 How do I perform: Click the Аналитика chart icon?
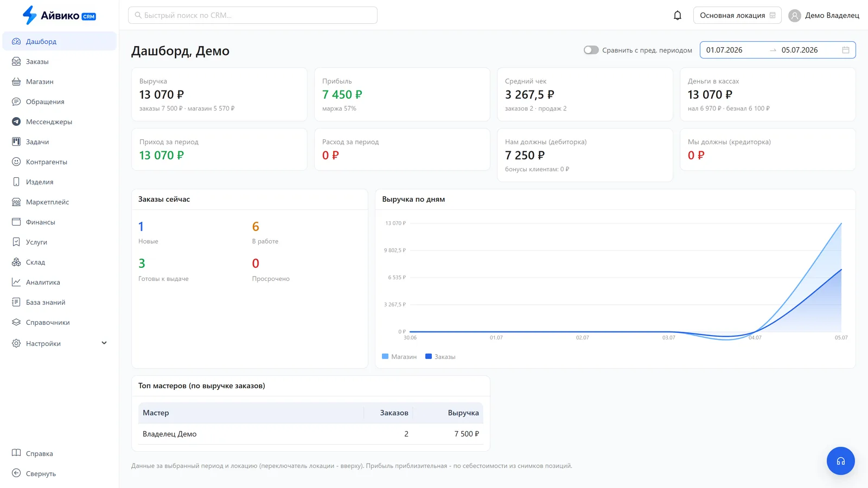coord(16,282)
